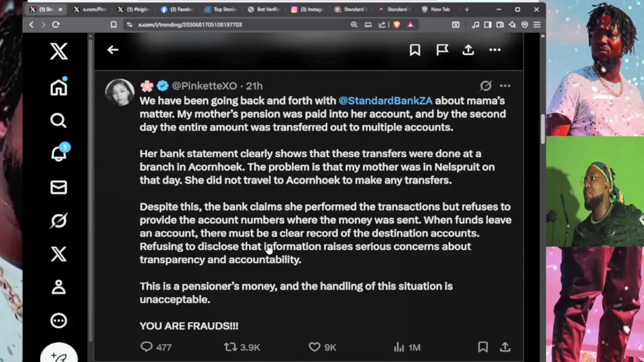Repost the tweet with 3.9K reposts
Screen dimensions: 644x362
click(x=230, y=347)
